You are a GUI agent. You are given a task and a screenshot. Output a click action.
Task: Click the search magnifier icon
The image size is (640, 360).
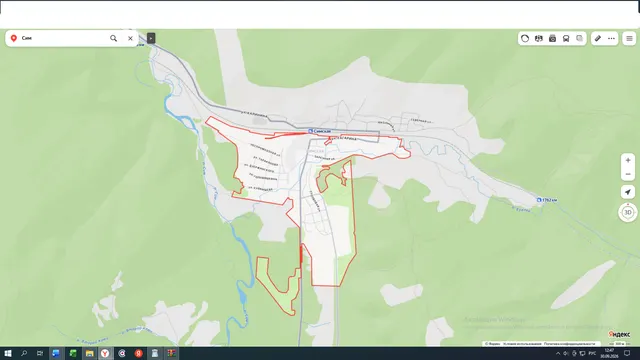(x=113, y=38)
